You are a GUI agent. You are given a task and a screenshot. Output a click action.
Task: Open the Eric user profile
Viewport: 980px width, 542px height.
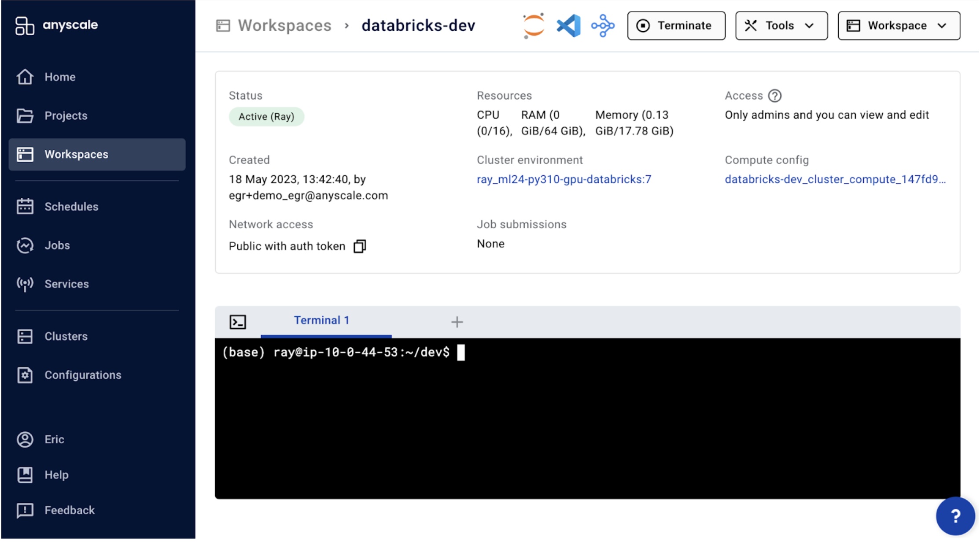tap(54, 440)
